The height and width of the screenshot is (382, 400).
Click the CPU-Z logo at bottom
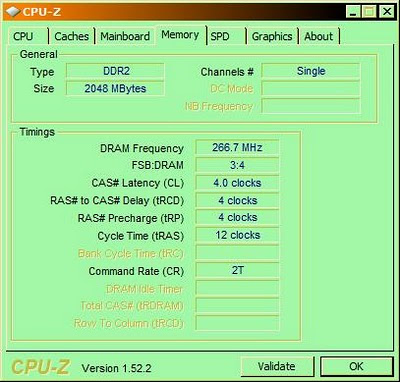tap(40, 366)
